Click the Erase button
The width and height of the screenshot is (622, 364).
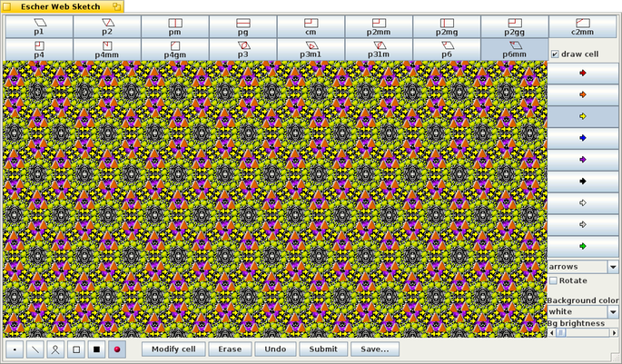pos(230,349)
